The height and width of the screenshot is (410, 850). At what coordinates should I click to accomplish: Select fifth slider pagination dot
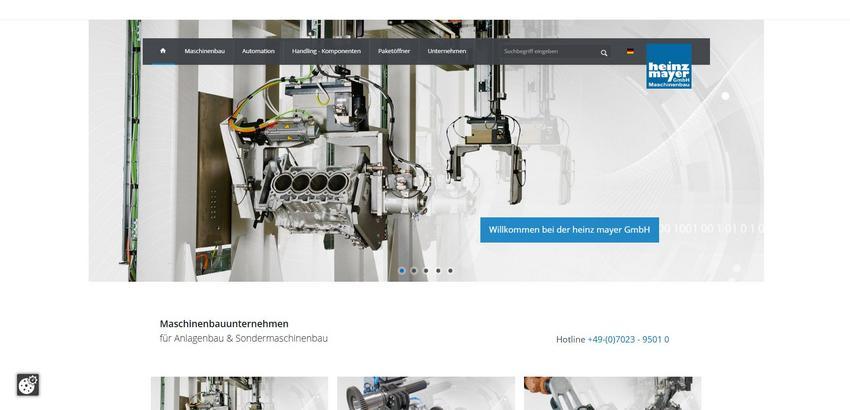[450, 270]
